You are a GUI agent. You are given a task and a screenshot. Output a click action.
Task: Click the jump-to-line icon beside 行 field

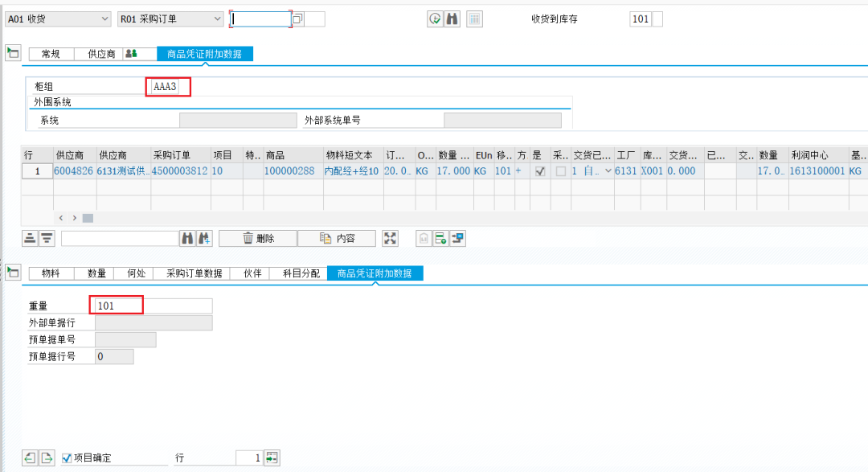click(272, 458)
